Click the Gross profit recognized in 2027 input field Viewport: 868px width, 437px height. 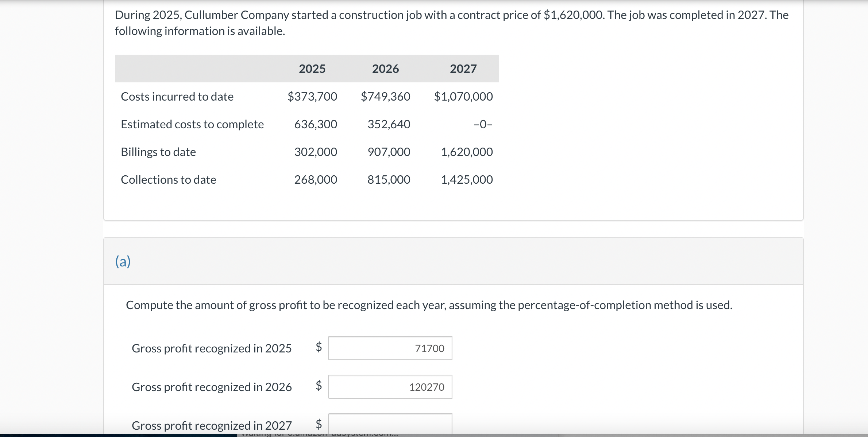[390, 424]
